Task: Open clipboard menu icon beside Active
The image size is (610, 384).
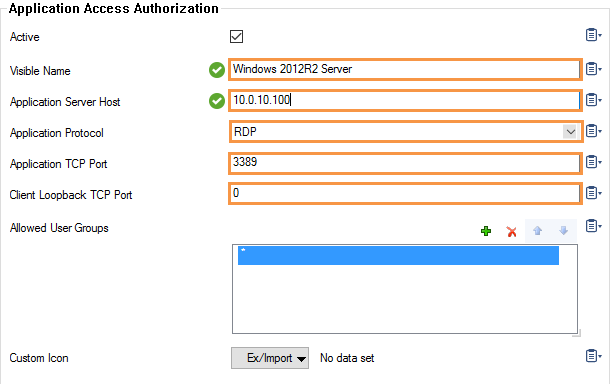Action: (593, 35)
